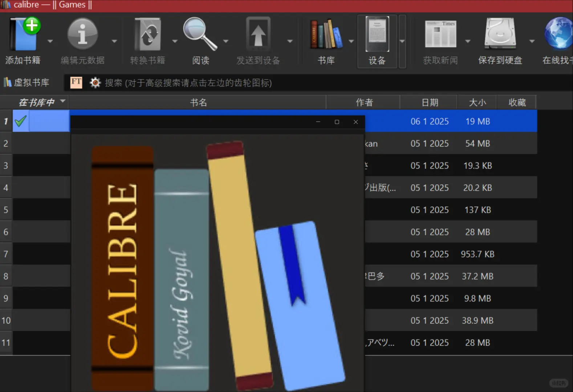Toggle the FT full-text search icon
Viewport: 573px width, 392px height.
click(x=76, y=82)
